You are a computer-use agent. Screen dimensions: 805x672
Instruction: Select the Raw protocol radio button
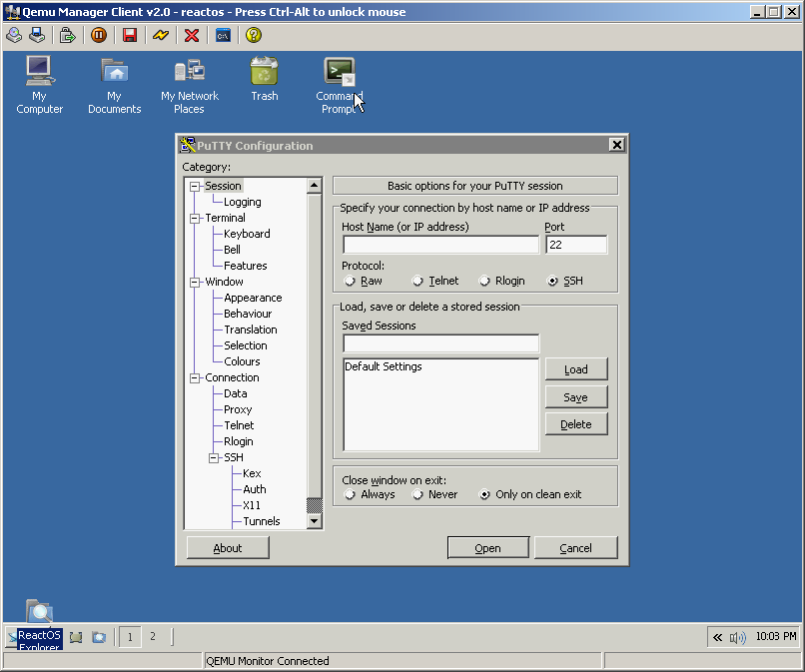coord(351,282)
